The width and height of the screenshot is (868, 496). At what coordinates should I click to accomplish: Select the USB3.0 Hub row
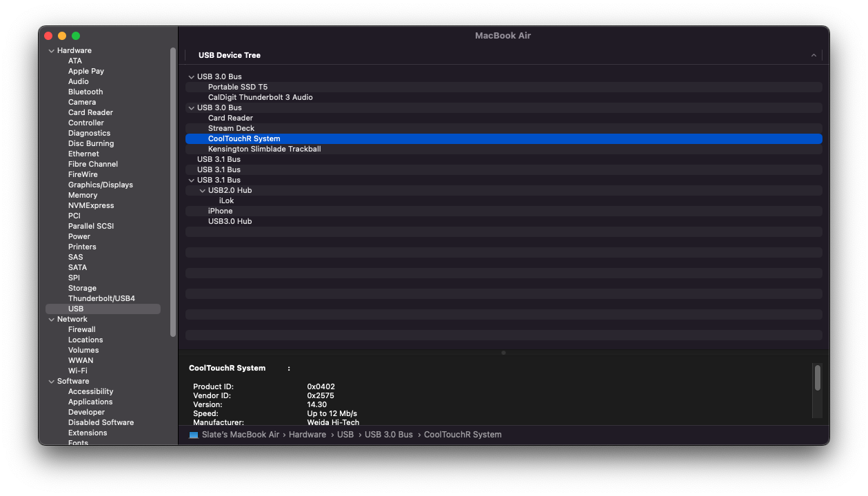click(504, 221)
